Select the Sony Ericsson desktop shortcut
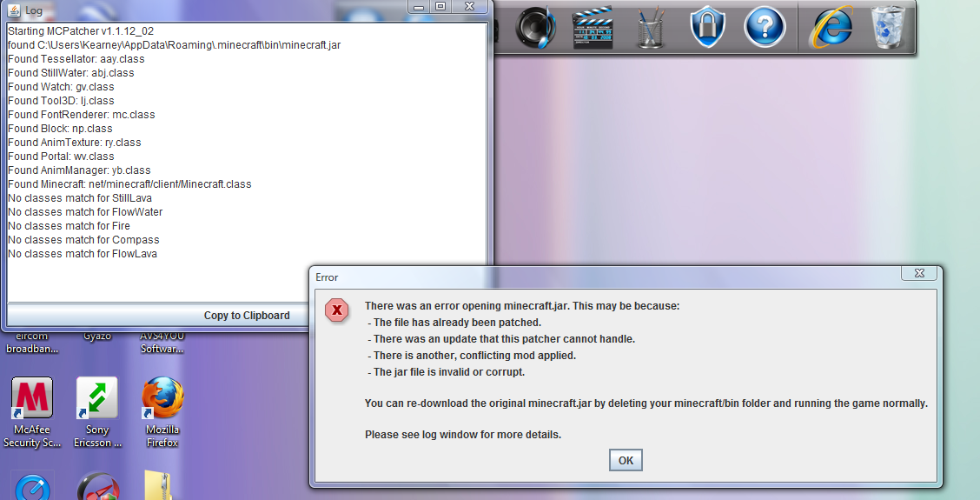 coord(97,412)
